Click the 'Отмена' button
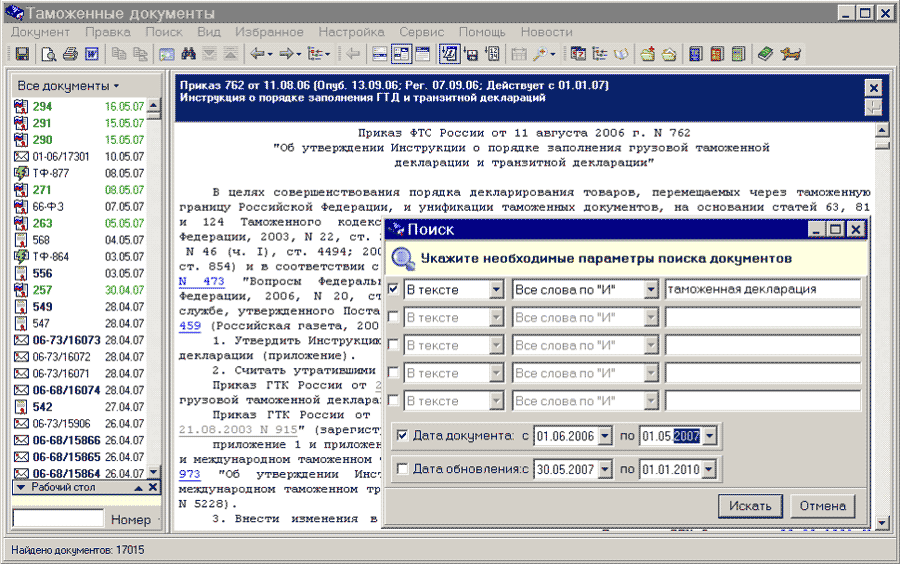 [823, 506]
